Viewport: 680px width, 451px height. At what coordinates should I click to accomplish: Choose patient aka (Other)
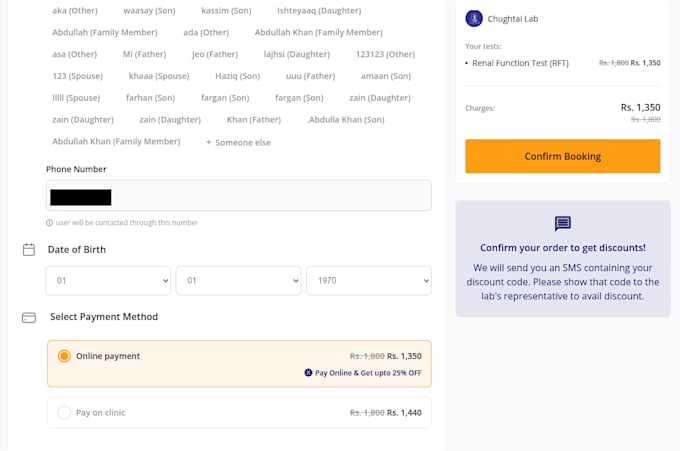(75, 10)
